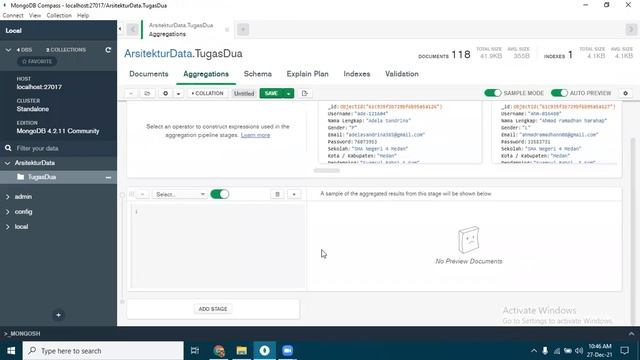Open the stage operator Select dropdown
The height and width of the screenshot is (360, 640).
click(180, 194)
